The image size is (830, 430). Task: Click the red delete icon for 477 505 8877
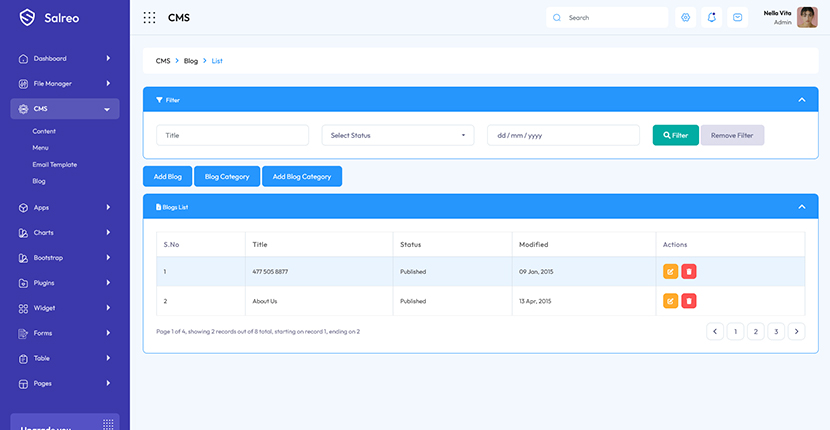pos(689,271)
